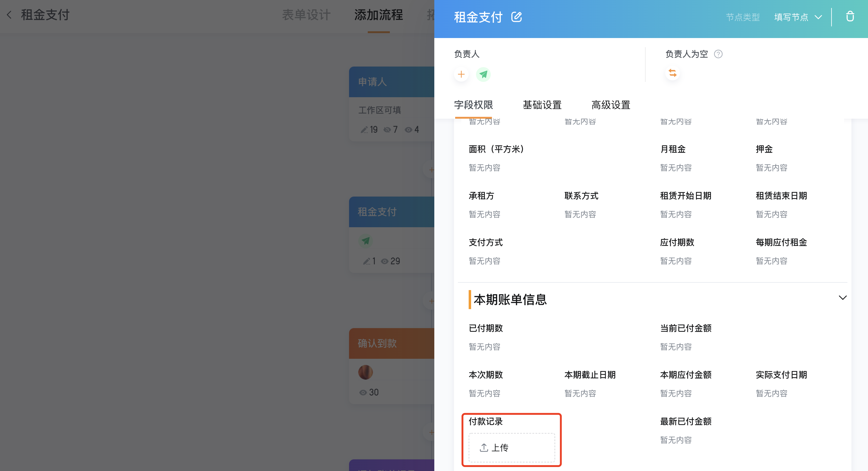Click the 暂无内容 value under 承租方

tap(485, 214)
